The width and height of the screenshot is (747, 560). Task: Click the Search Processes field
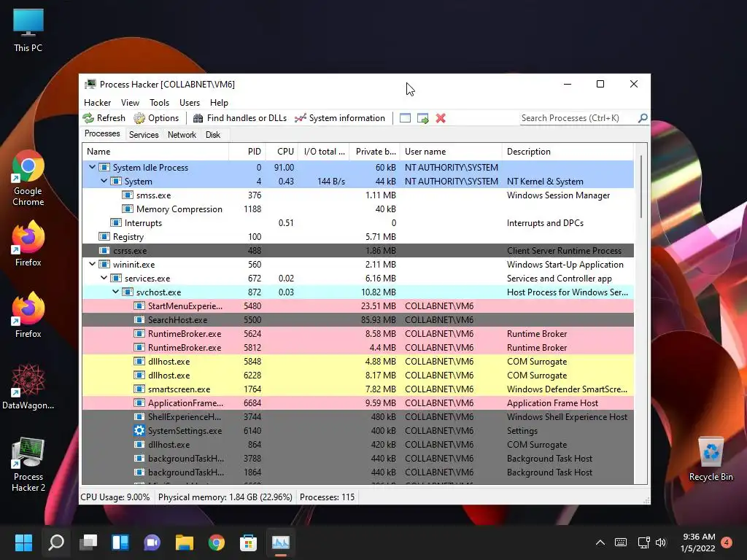point(578,118)
